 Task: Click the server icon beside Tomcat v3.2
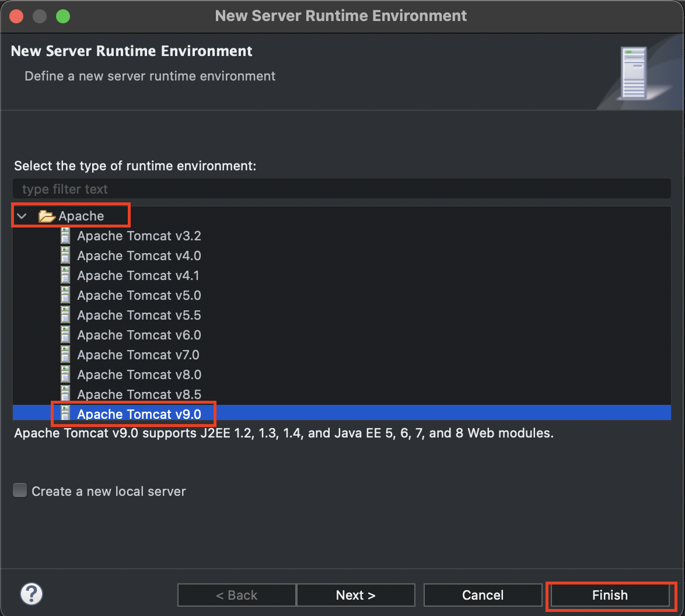coord(65,236)
